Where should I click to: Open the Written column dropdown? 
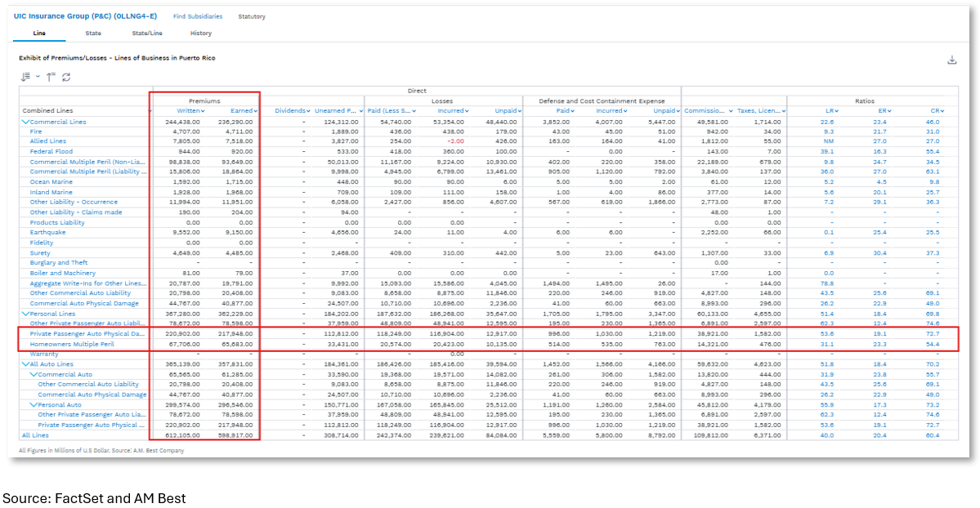click(203, 111)
